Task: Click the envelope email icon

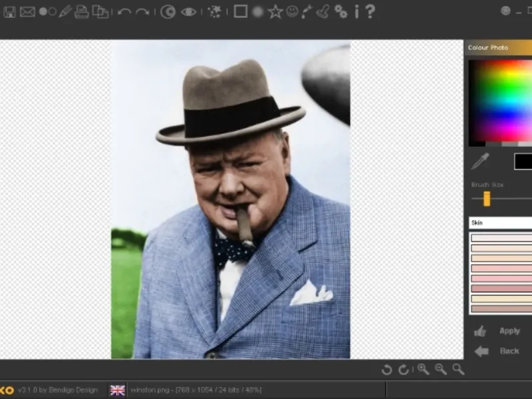Action: click(27, 12)
